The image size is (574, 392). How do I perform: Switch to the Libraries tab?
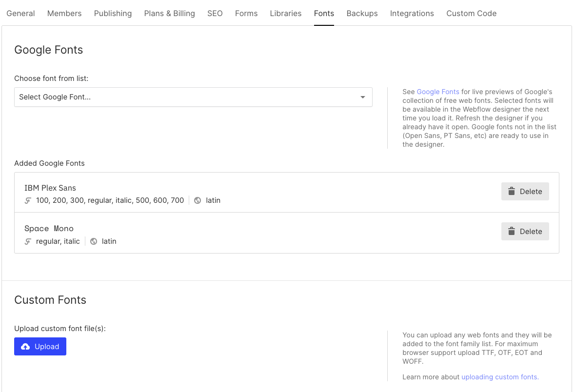pyautogui.click(x=285, y=14)
